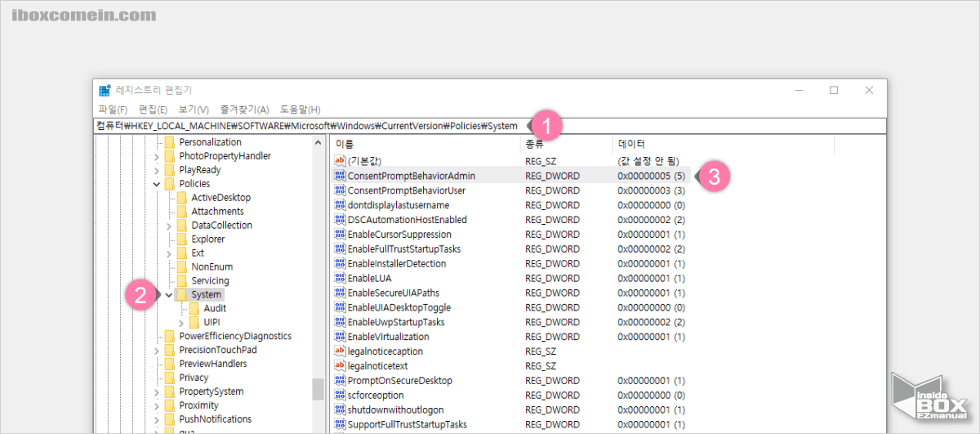
Task: Collapse the Policies tree node
Action: click(157, 184)
